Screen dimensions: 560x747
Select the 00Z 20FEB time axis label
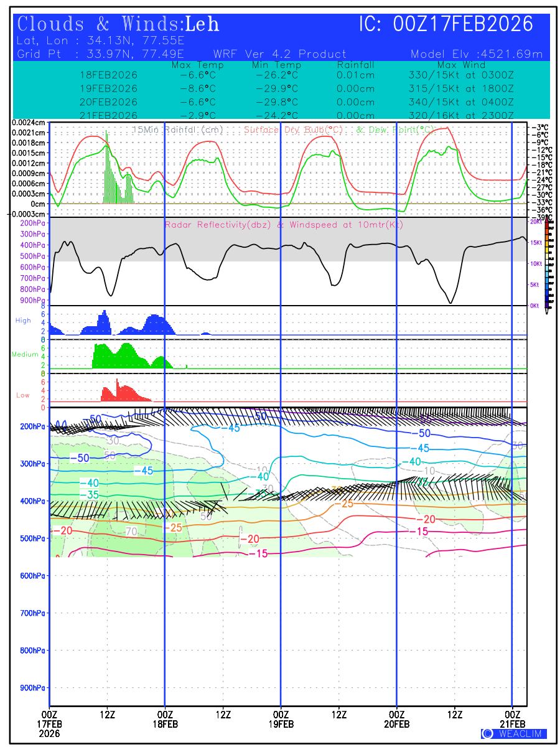pyautogui.click(x=396, y=719)
